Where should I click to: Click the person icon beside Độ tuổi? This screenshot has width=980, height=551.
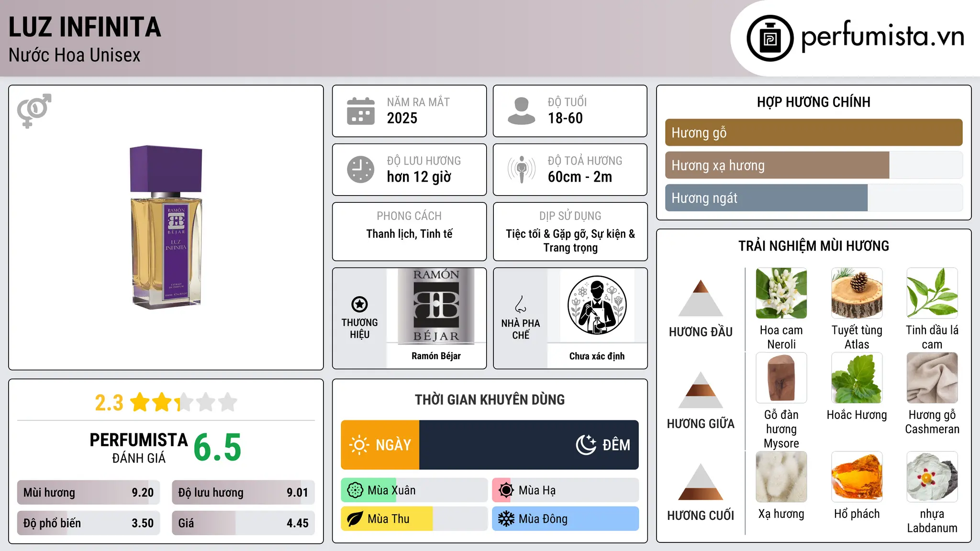click(x=521, y=111)
